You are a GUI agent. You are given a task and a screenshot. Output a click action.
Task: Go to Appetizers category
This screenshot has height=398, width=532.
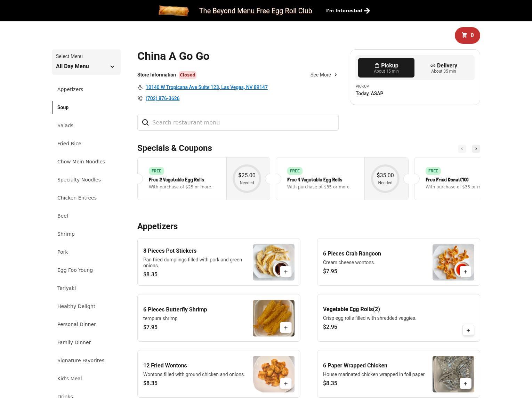(70, 89)
